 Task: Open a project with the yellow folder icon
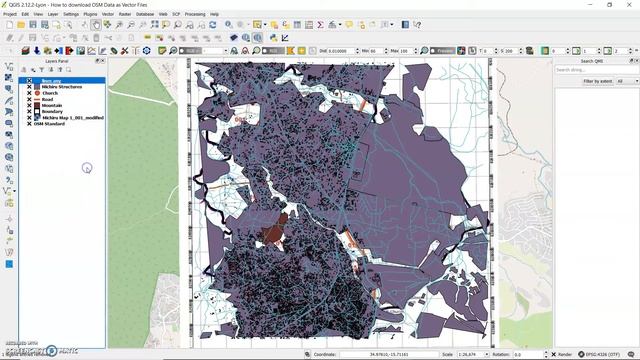pos(21,25)
